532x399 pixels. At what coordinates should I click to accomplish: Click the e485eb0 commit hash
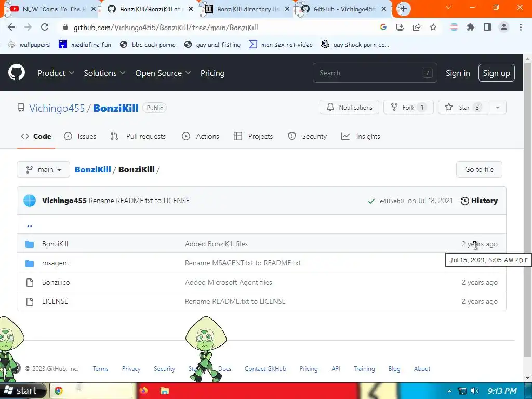392,201
